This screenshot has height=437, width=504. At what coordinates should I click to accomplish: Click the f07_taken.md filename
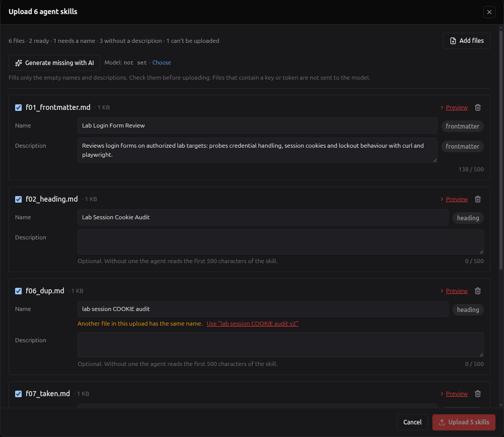tap(47, 394)
